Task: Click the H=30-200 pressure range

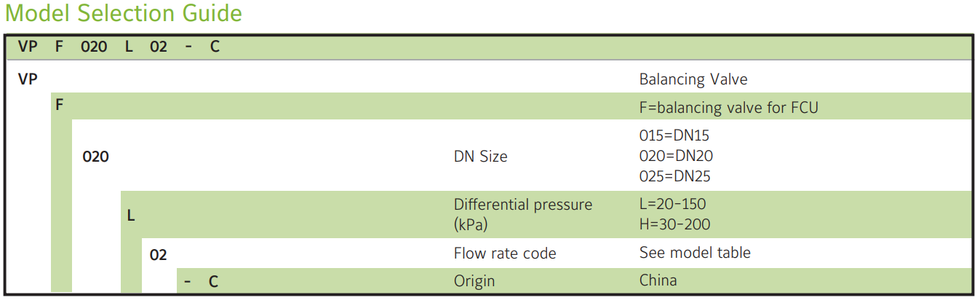Action: point(674,224)
